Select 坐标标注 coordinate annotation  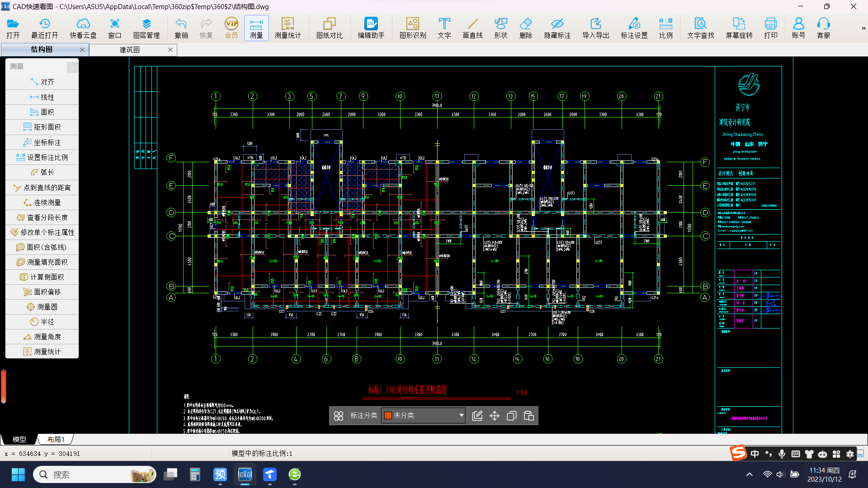[42, 142]
